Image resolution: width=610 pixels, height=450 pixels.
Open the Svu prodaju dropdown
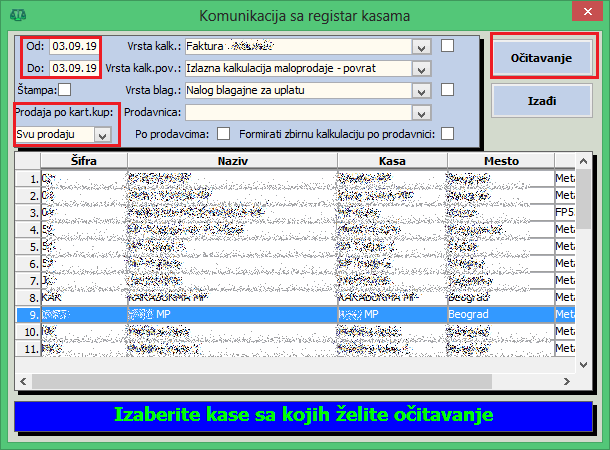click(x=102, y=134)
